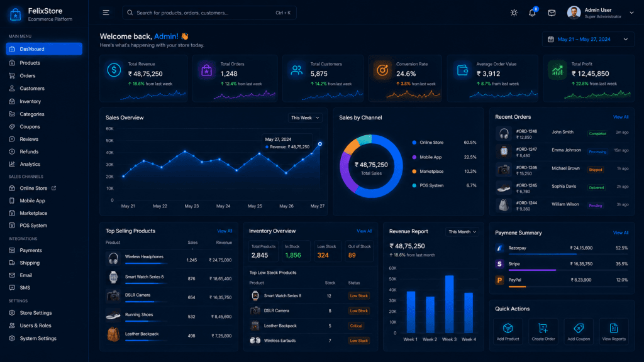This screenshot has width=644, height=362.
Task: Click the Mobile App purple legend dot
Action: point(414,157)
